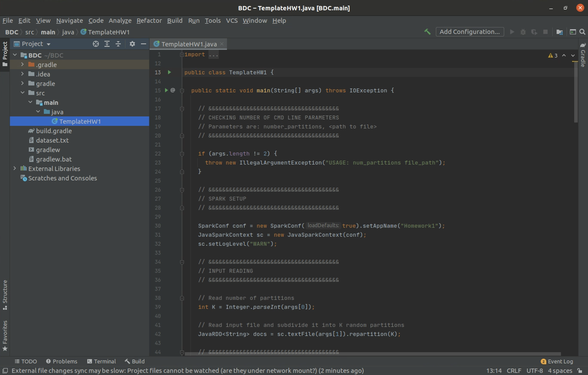Click the Collapse All icon in Project panel
Viewport: 588px width, 375px height.
point(118,44)
